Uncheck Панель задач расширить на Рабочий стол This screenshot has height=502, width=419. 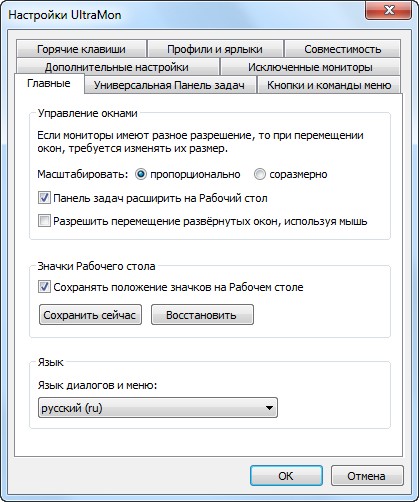pyautogui.click(x=44, y=198)
